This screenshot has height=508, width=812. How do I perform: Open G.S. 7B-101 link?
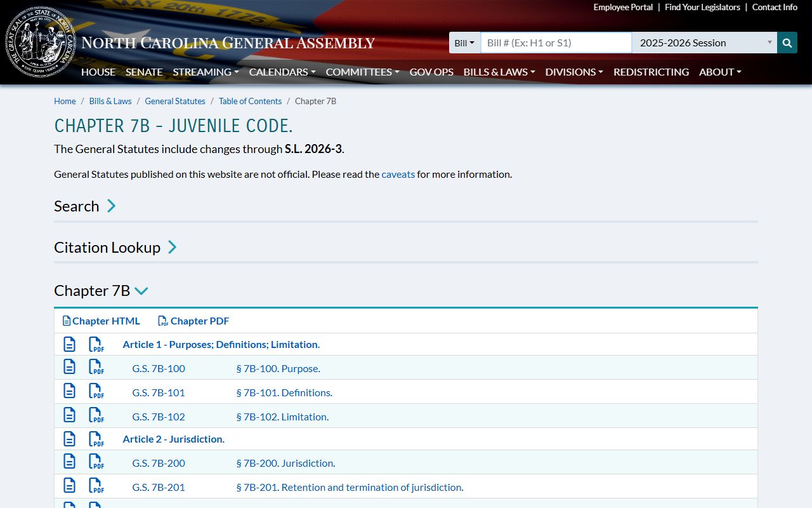point(159,392)
